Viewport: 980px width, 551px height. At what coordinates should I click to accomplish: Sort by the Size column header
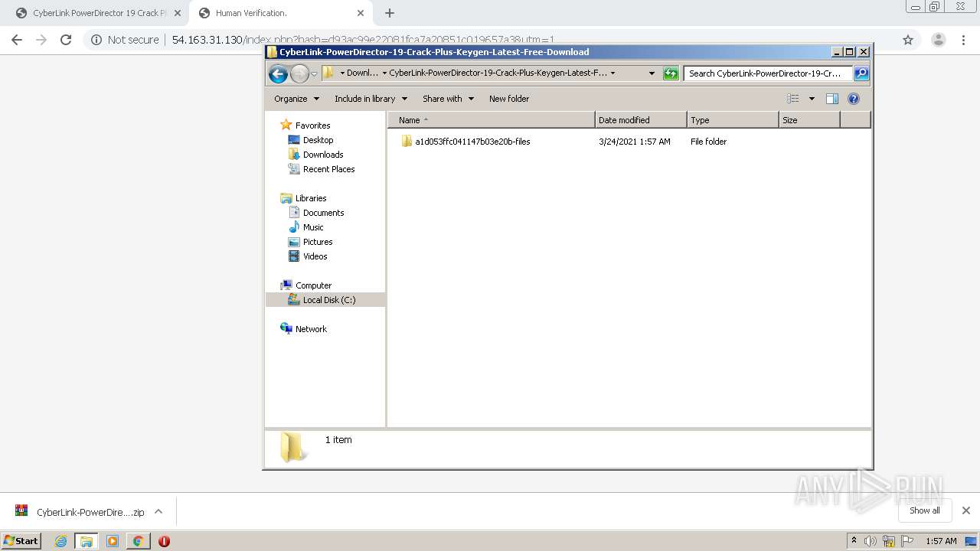coord(809,120)
